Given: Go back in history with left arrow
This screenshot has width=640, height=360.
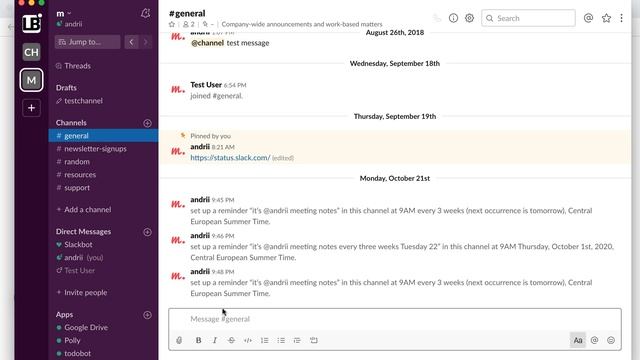Looking at the screenshot, I should point(131,42).
